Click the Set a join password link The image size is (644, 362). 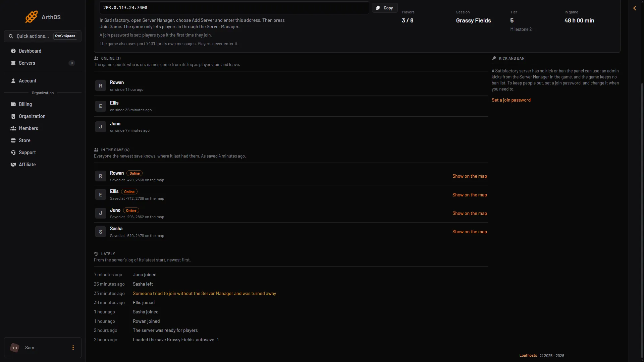coord(511,100)
